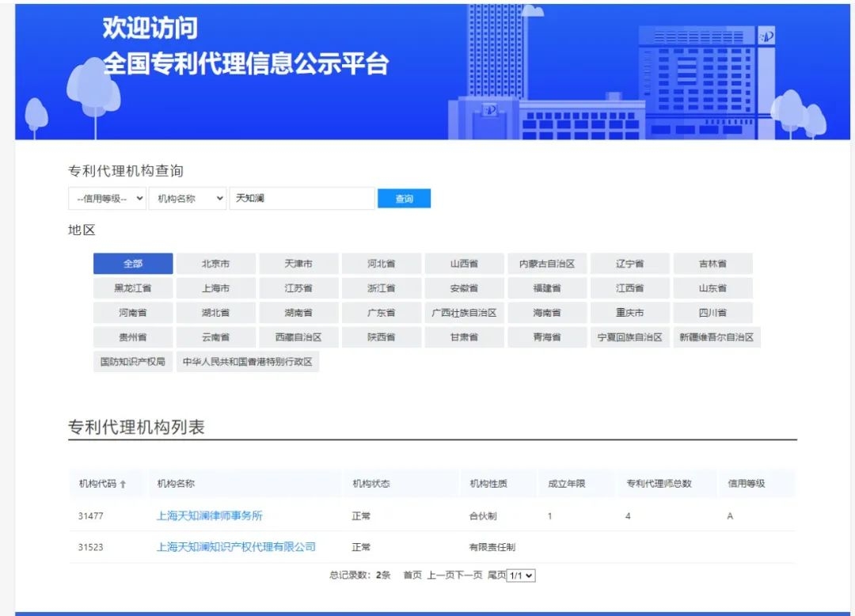Choose 贵州省 region button
The width and height of the screenshot is (855, 616).
coord(133,337)
